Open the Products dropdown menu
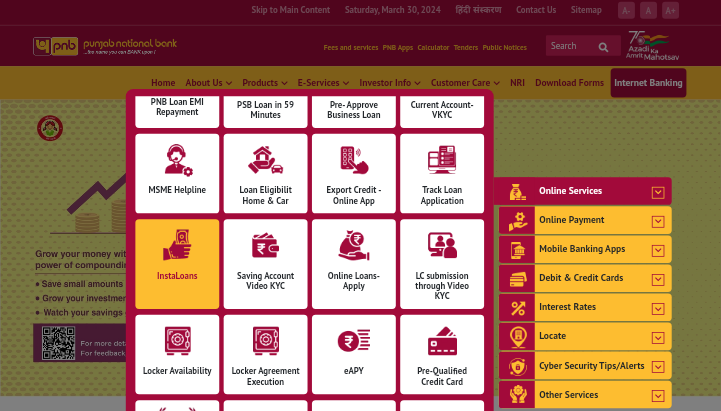 [264, 83]
